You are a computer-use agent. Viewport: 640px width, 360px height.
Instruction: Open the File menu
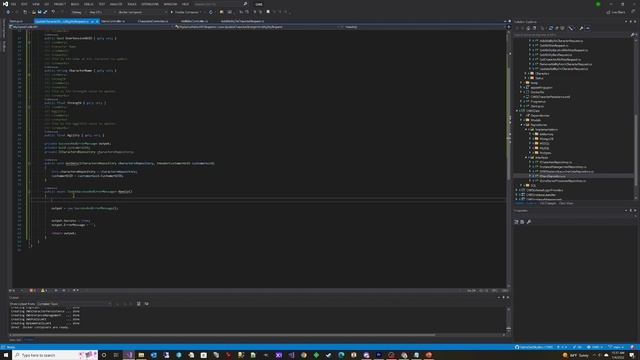tap(13, 4)
